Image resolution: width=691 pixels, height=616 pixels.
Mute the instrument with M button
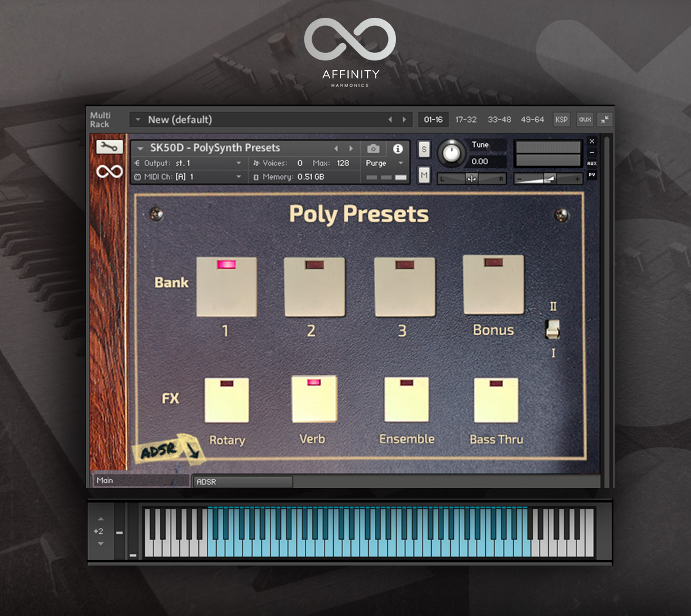tap(424, 175)
